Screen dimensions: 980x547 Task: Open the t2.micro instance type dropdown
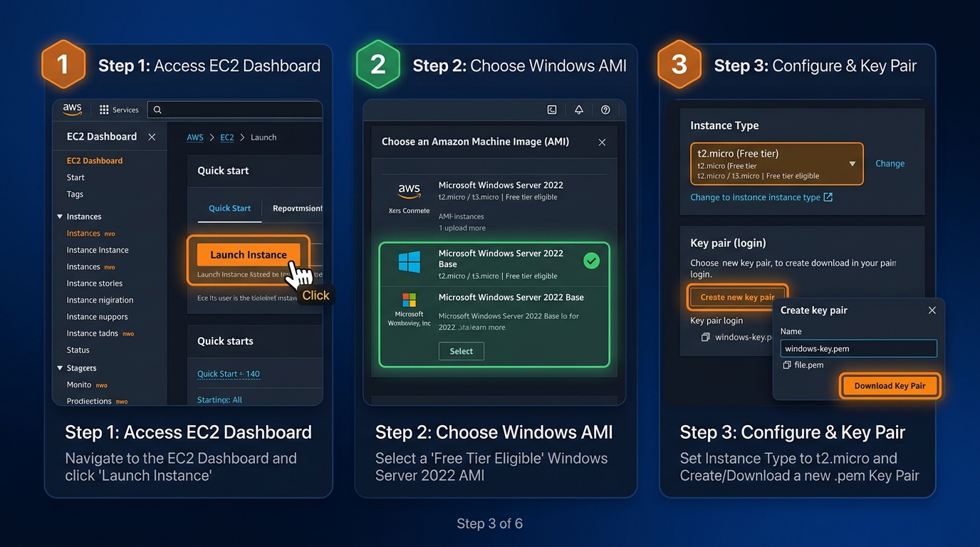[x=777, y=164]
